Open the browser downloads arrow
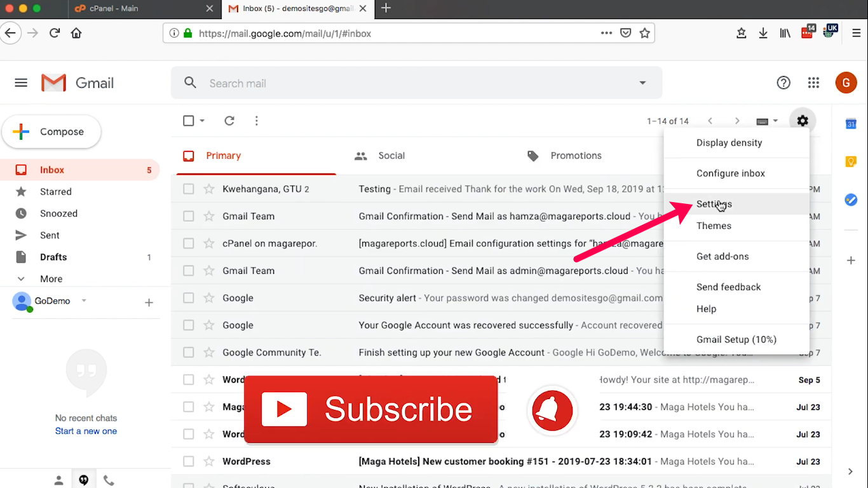The height and width of the screenshot is (488, 868). tap(763, 33)
